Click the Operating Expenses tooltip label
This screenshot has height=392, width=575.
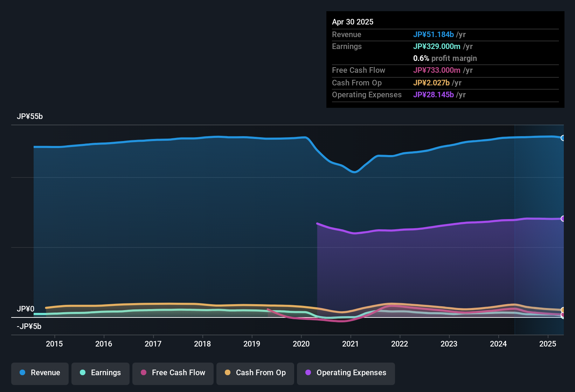pos(367,94)
